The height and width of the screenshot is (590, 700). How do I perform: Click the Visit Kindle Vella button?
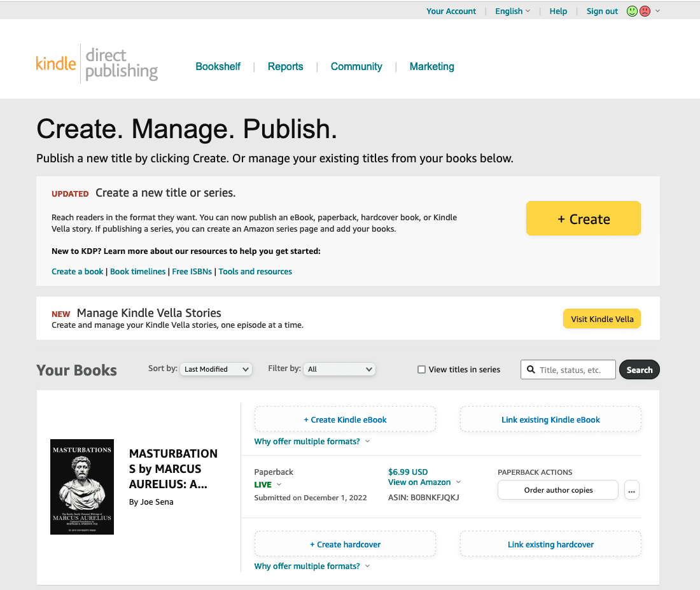[x=602, y=319]
